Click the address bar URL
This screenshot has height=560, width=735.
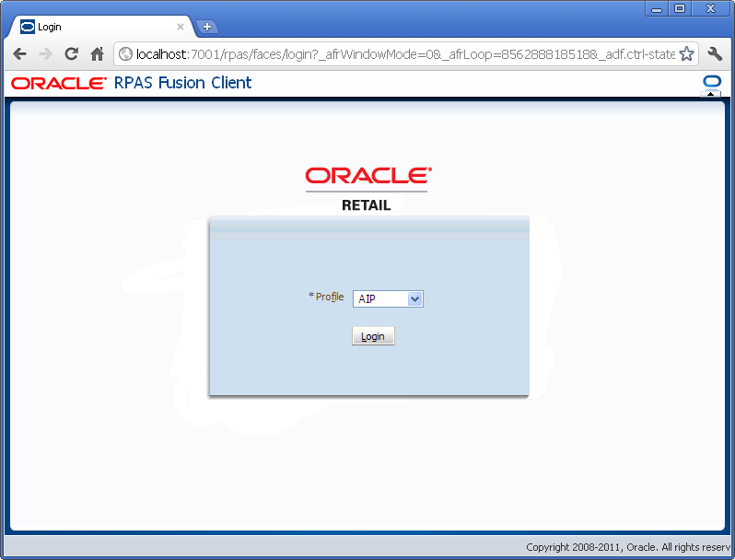coord(405,54)
